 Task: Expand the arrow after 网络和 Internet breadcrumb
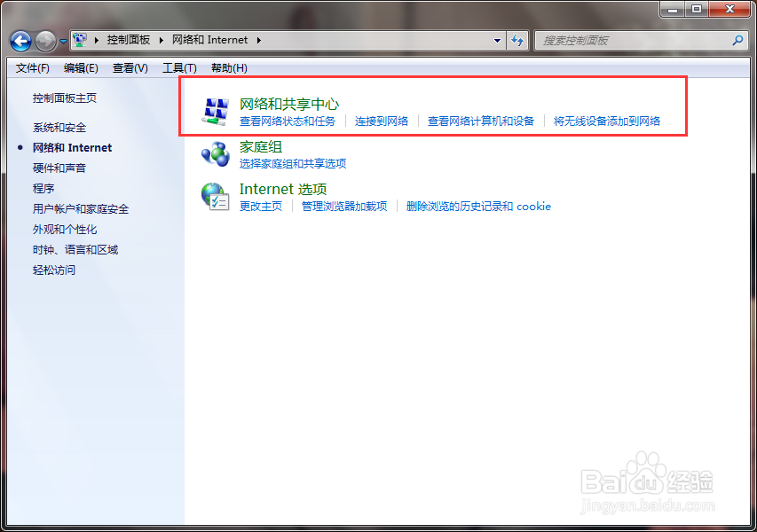[x=259, y=40]
